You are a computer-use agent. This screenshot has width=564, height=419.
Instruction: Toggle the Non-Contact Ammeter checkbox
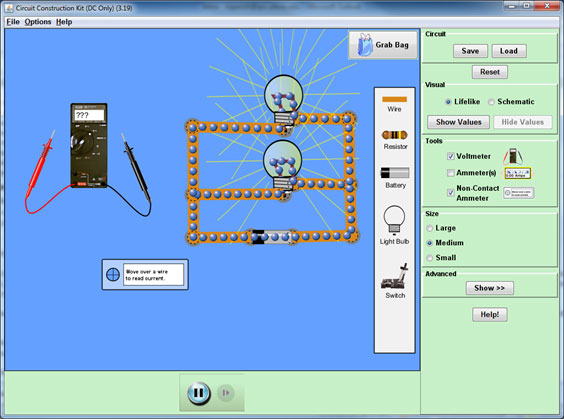(450, 193)
